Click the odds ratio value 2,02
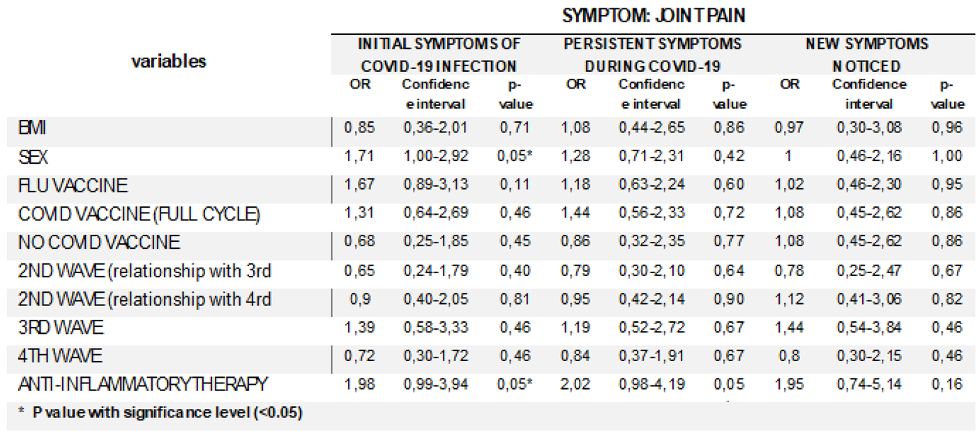This screenshot has height=437, width=980. click(x=577, y=384)
